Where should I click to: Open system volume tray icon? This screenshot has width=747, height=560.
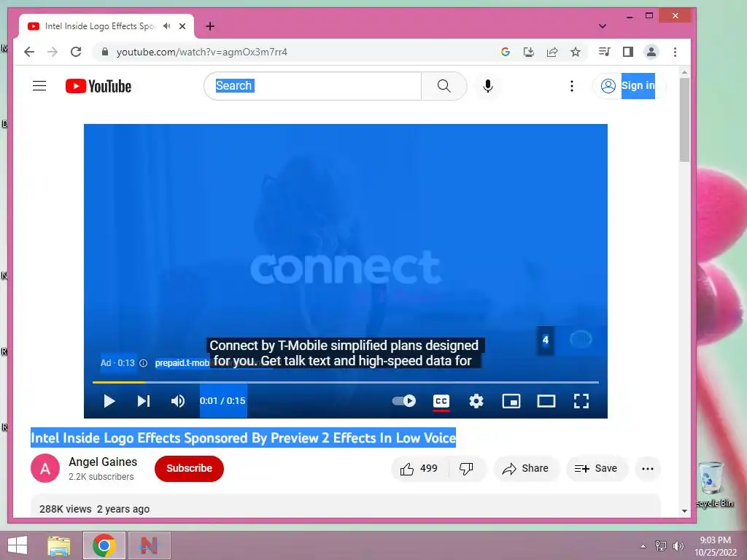point(678,545)
